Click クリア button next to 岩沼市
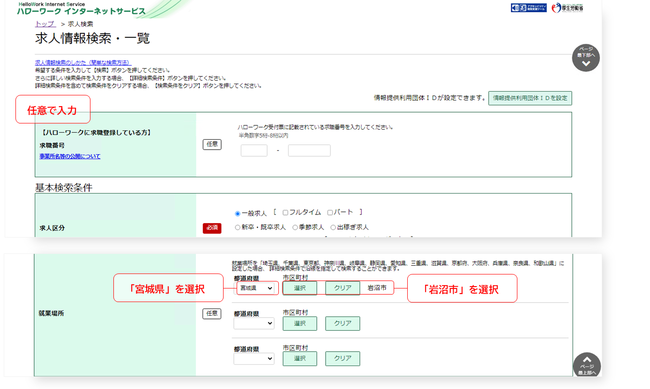This screenshot has height=389, width=650. click(342, 288)
